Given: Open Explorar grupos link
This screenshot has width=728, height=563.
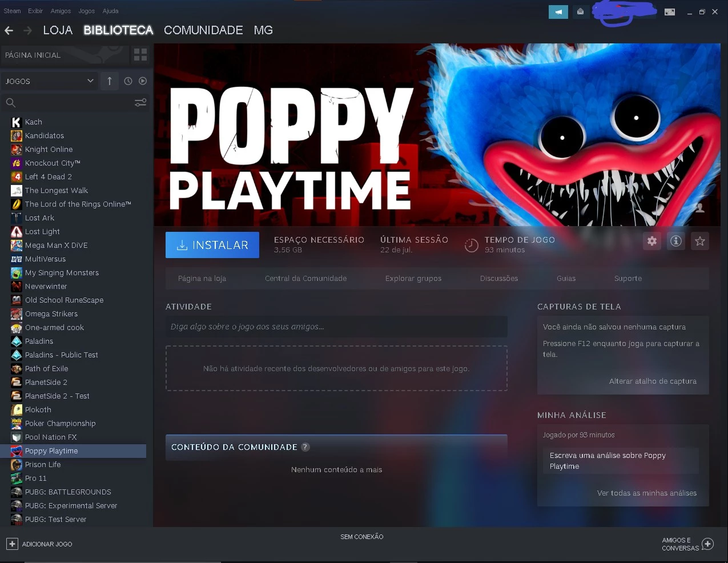Looking at the screenshot, I should (413, 279).
